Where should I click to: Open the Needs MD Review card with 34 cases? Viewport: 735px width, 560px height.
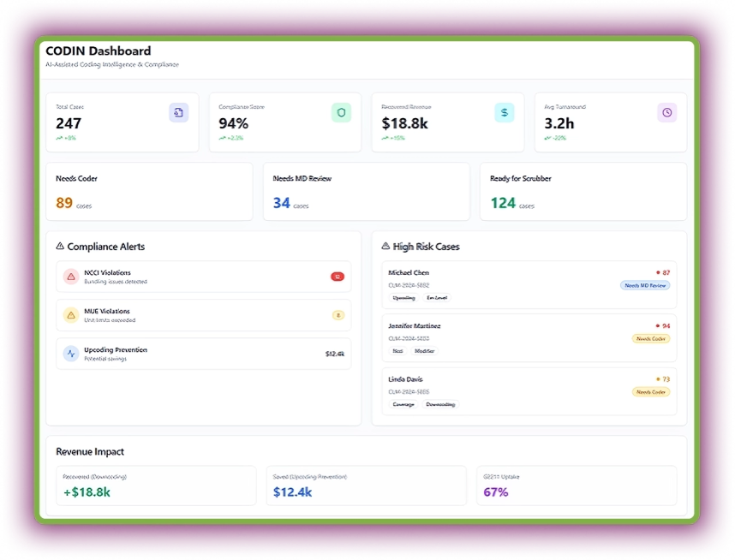click(367, 191)
